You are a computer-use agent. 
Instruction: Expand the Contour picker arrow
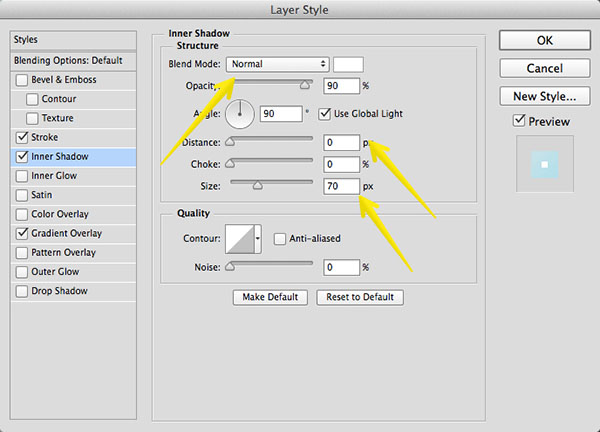coord(259,238)
